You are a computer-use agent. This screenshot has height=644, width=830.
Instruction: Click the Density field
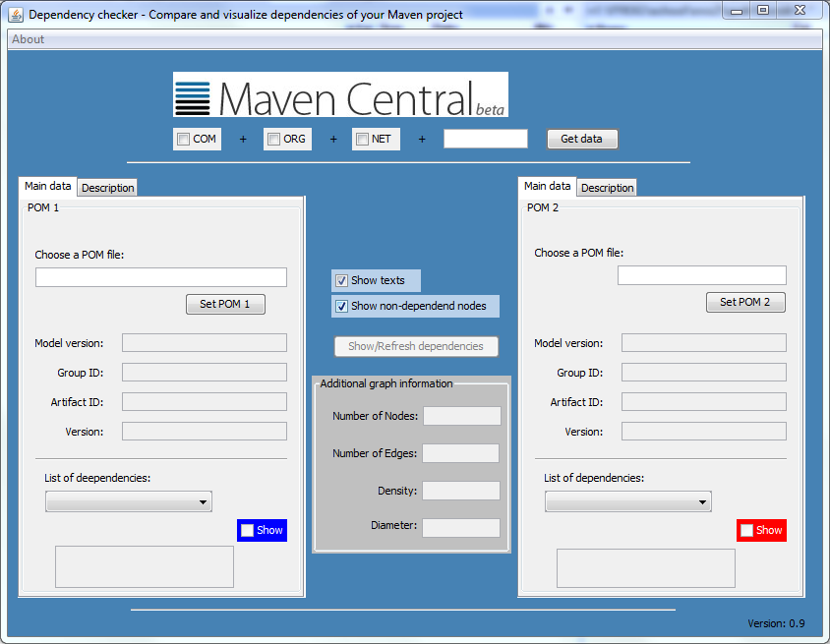461,491
